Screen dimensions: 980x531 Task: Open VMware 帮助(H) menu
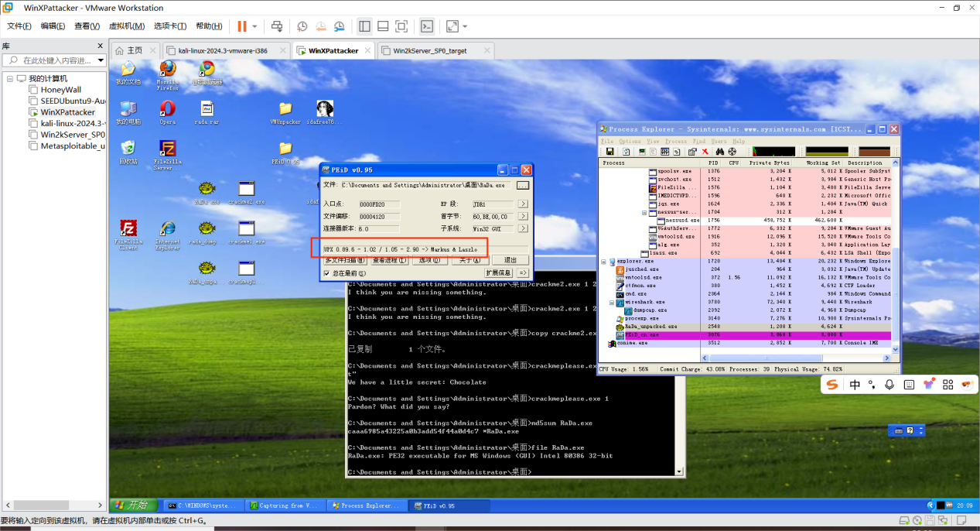coord(209,26)
